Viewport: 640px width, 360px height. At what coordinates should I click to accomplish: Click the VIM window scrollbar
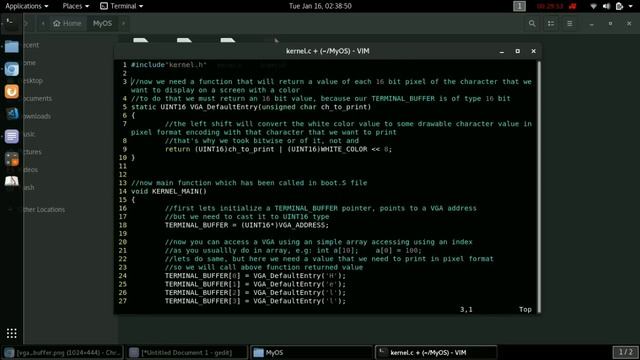tap(539, 187)
